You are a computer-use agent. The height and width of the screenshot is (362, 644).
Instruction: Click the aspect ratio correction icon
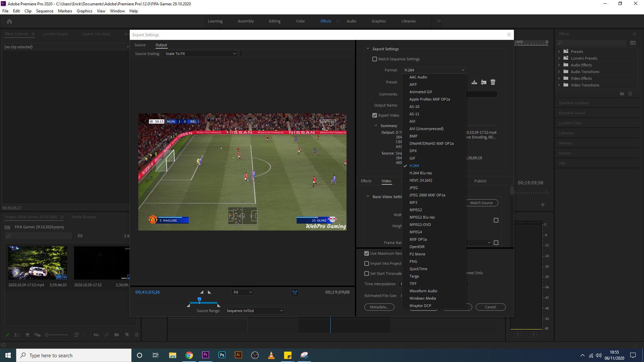click(295, 292)
